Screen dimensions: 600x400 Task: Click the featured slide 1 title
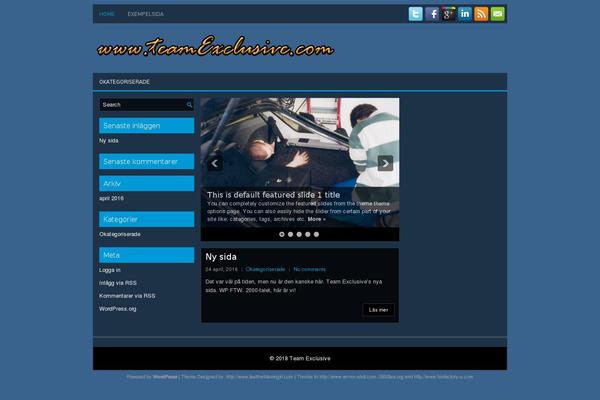tap(273, 195)
